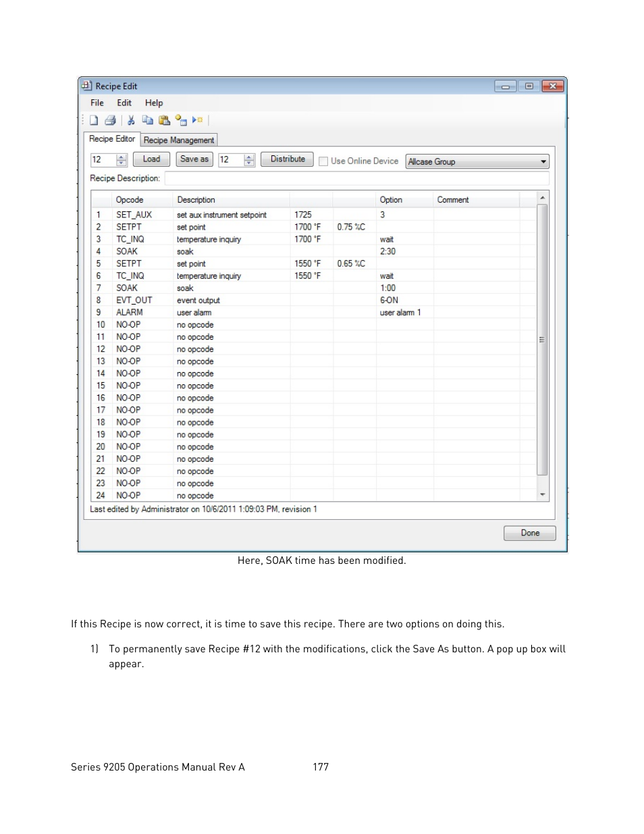Click the 'user alarm 1' option cell
Screen dimensions: 644x834
[x=400, y=312]
